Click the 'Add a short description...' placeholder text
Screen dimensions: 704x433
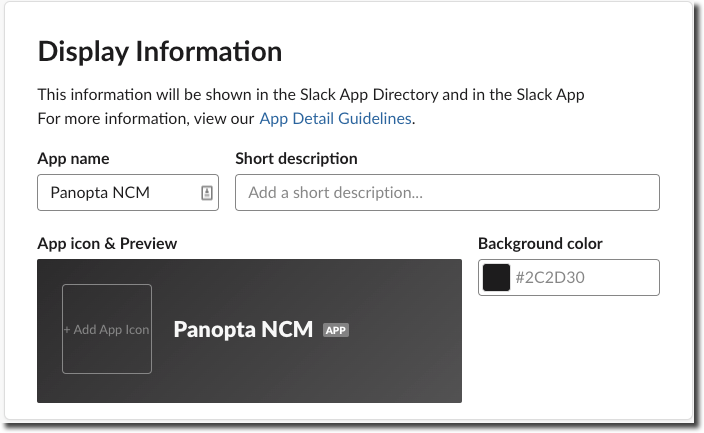tap(335, 193)
